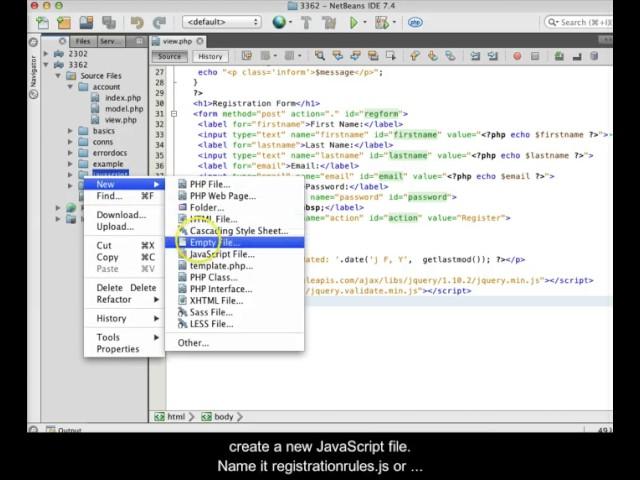Click the New Project toolbar icon
The height and width of the screenshot is (480, 640).
point(64,22)
